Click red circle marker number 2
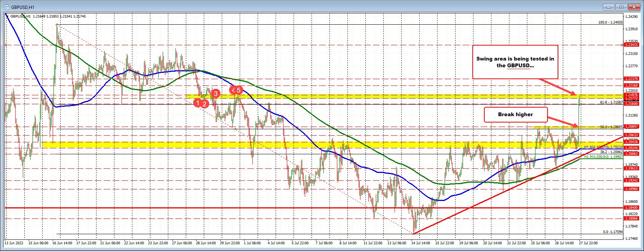Image resolution: width=644 pixels, height=251 pixels. tap(205, 104)
